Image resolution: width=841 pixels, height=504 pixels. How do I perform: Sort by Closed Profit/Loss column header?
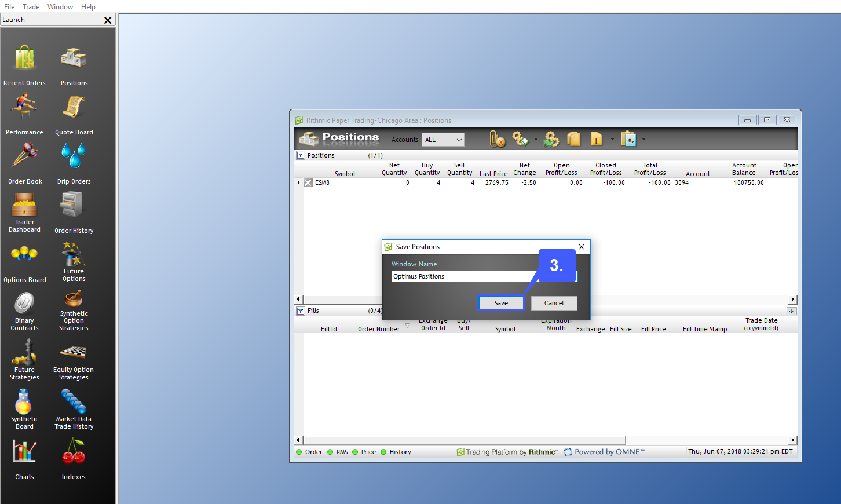(x=606, y=169)
